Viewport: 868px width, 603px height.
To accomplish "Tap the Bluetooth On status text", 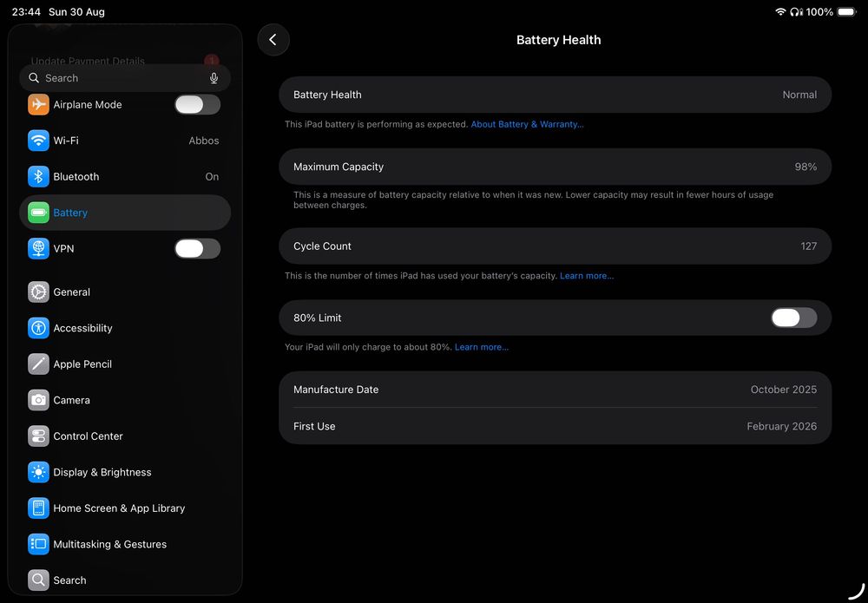I will pyautogui.click(x=212, y=176).
